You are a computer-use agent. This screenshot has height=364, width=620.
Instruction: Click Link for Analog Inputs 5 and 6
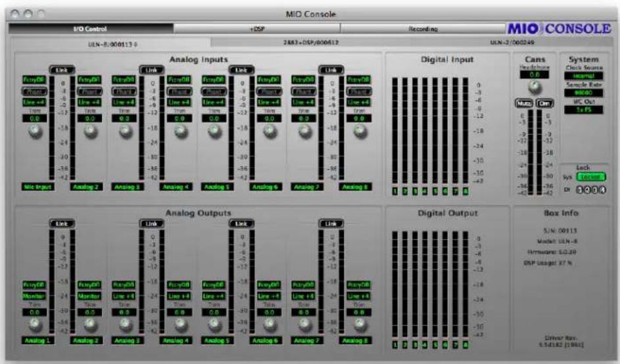[241, 70]
